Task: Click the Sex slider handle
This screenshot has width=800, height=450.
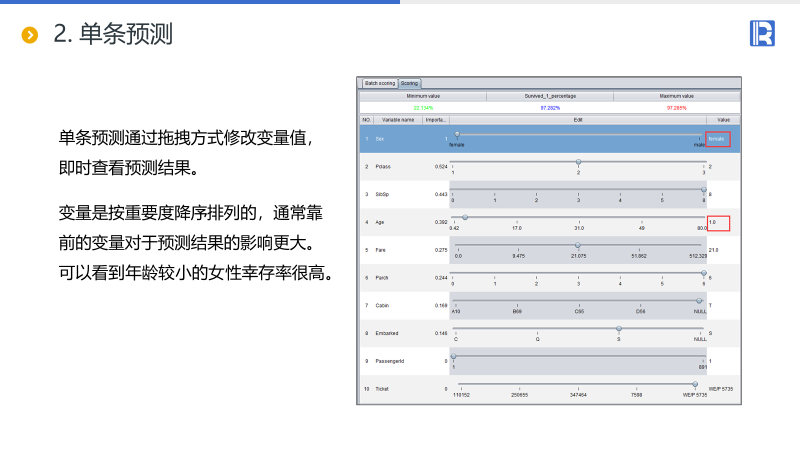Action: coord(457,133)
